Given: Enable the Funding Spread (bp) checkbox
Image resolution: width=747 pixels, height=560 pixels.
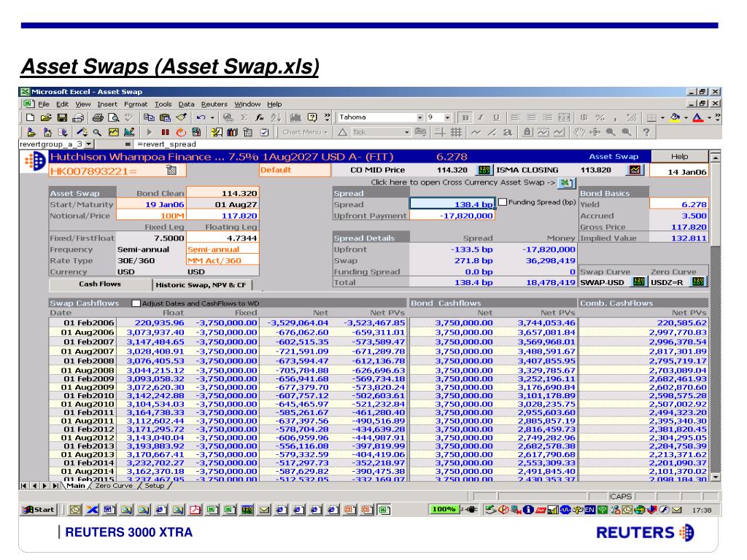Looking at the screenshot, I should [x=502, y=202].
